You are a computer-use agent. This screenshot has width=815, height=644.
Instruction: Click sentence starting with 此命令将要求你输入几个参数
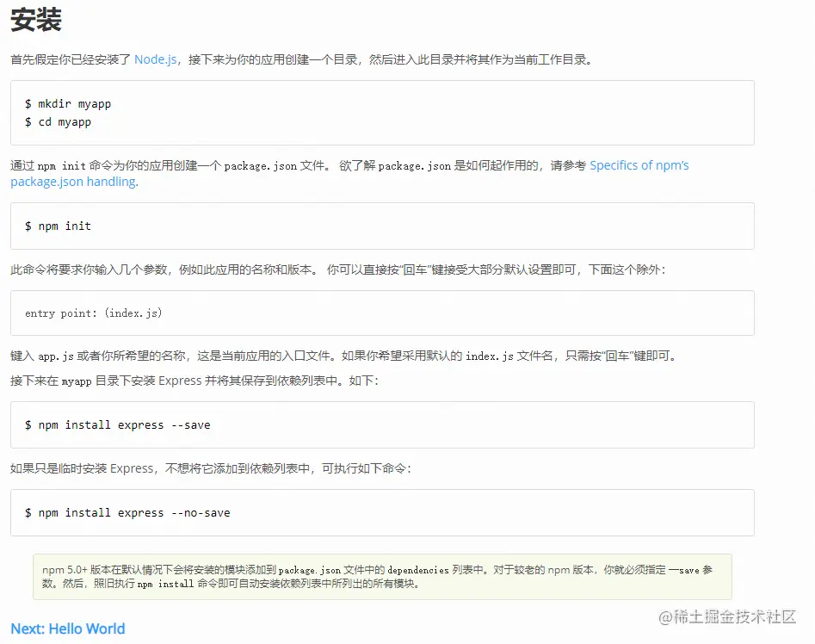[338, 269]
